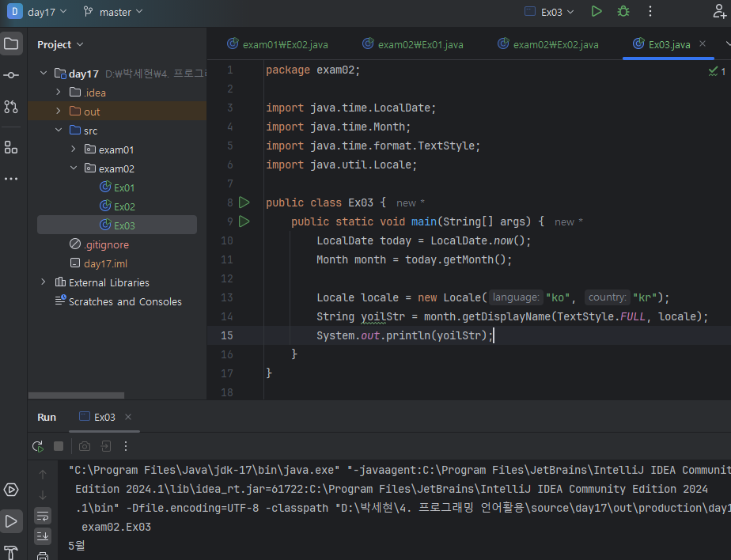Open the master branch dropdown
This screenshot has width=731, height=560.
tap(113, 12)
